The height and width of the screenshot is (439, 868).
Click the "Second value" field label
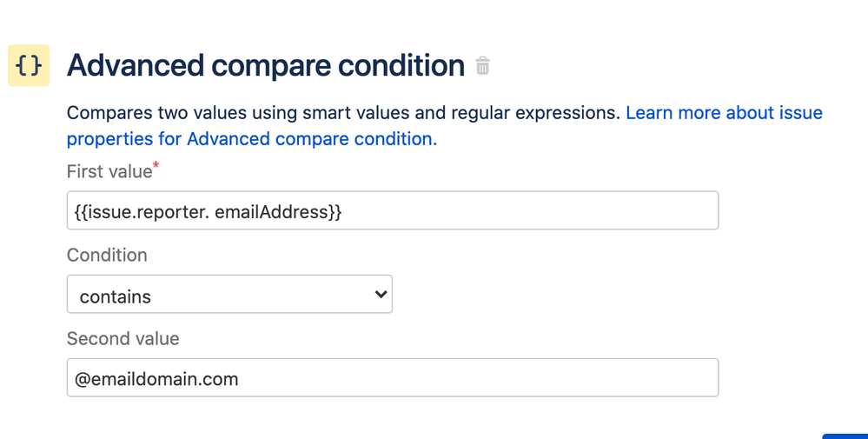[x=123, y=339]
